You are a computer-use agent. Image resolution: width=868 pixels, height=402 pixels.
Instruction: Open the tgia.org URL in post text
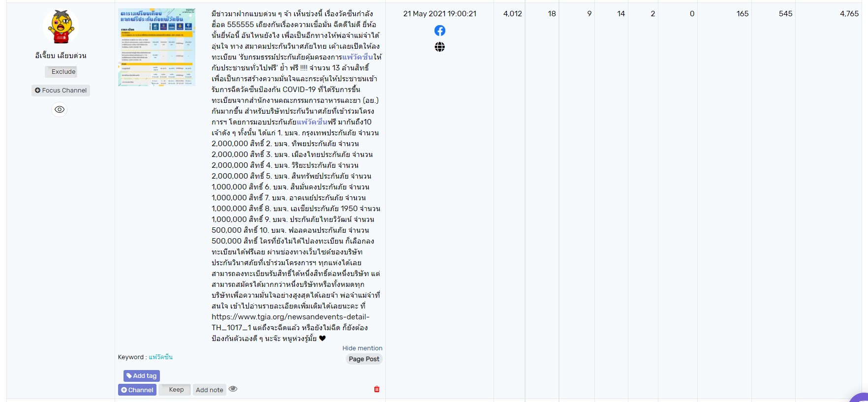pos(290,317)
